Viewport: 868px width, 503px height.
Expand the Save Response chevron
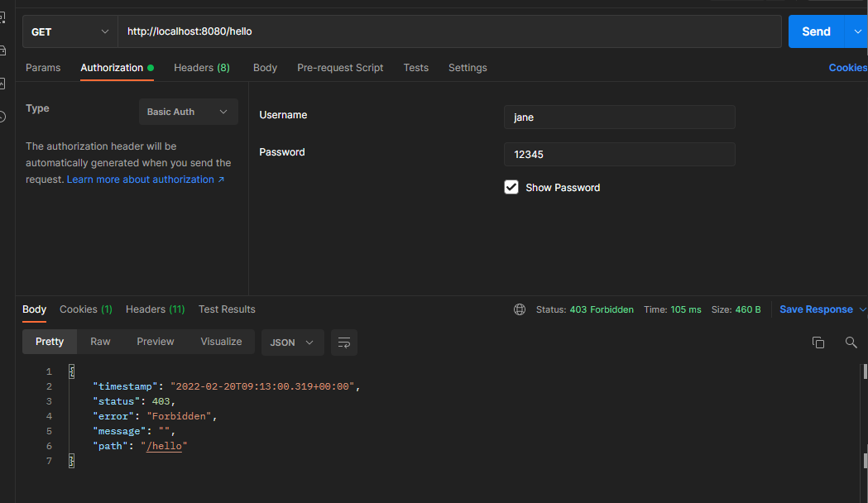(862, 309)
